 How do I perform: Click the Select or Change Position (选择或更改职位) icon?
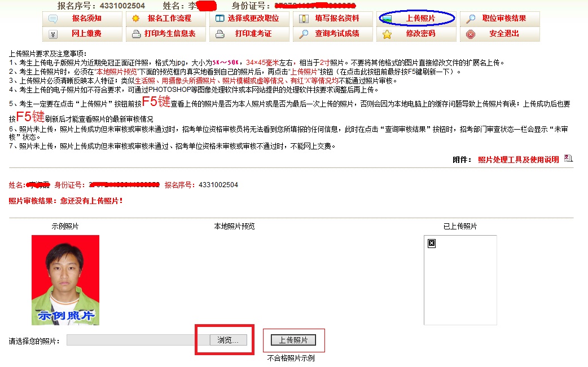pyautogui.click(x=220, y=18)
